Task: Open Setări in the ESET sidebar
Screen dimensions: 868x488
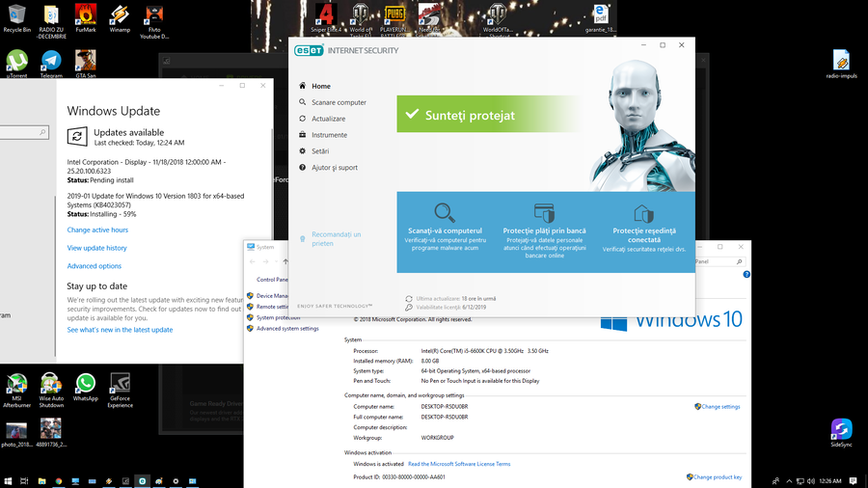Action: point(320,151)
